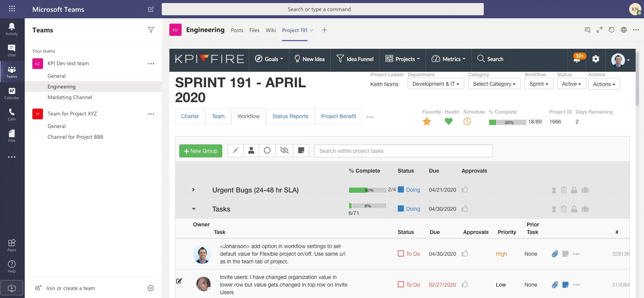644x298 pixels.
Task: Open the Files section in sidebar
Action: pyautogui.click(x=12, y=136)
